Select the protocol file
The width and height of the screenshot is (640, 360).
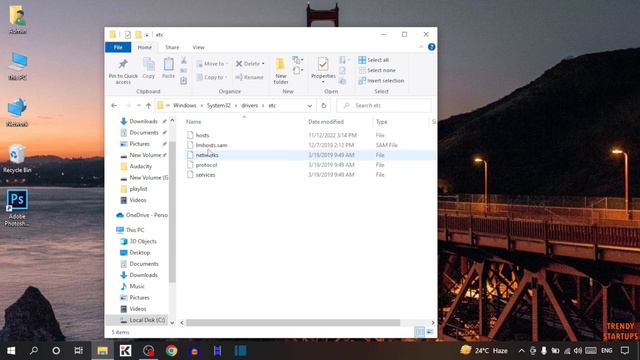206,164
